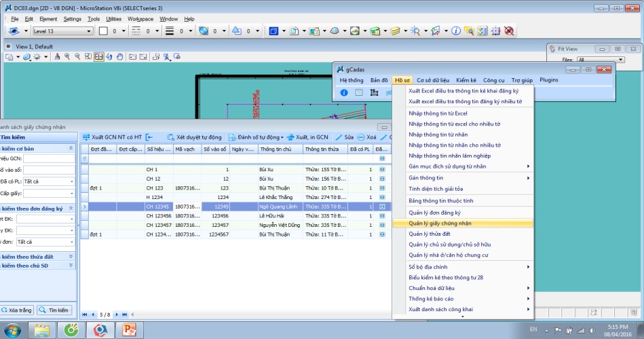
Task: Click the Sửa edit pencil button
Action: 339,137
